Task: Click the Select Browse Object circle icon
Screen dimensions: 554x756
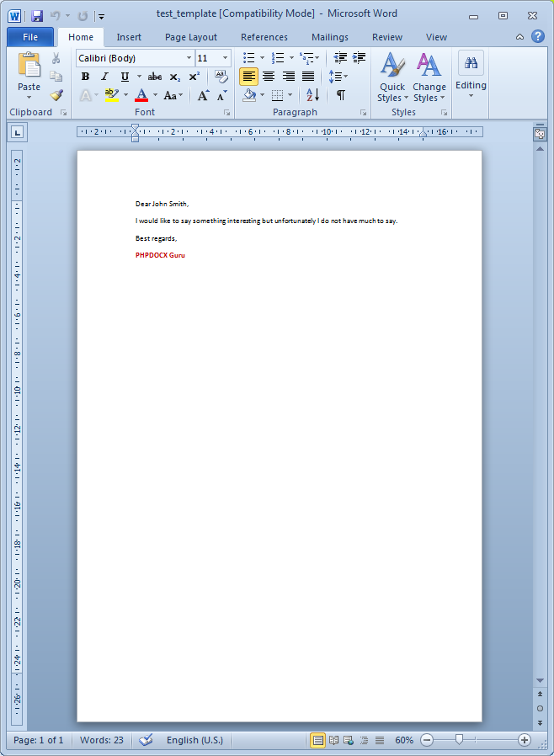Action: tap(540, 708)
